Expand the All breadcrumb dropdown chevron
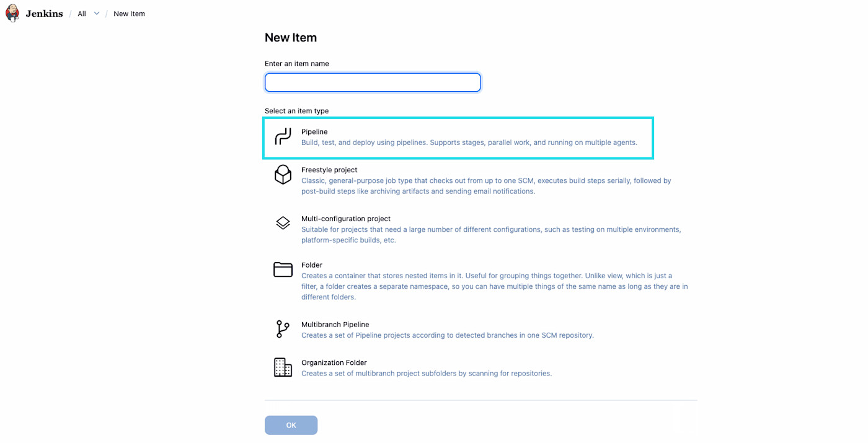The width and height of the screenshot is (868, 443). [x=97, y=14]
